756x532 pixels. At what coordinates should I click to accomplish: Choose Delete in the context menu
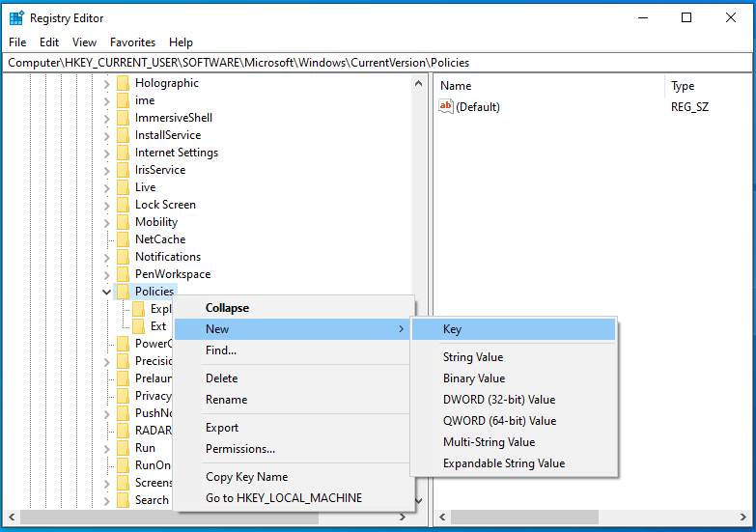(294, 378)
